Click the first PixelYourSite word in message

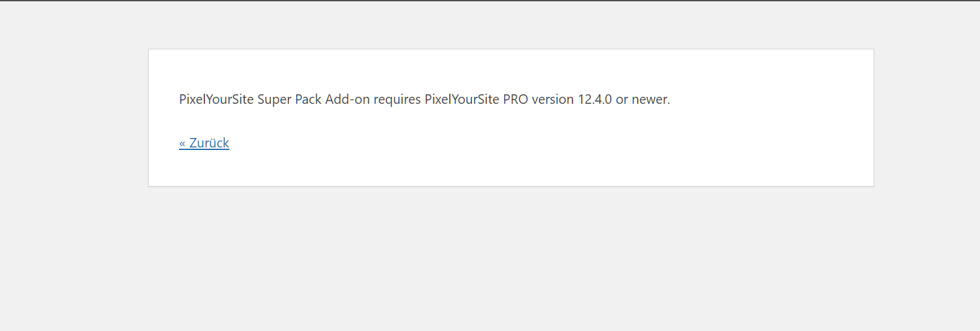[216, 99]
